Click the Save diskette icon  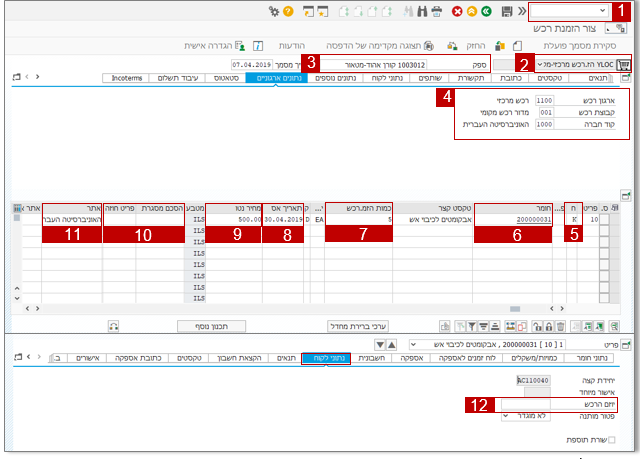coord(507,11)
